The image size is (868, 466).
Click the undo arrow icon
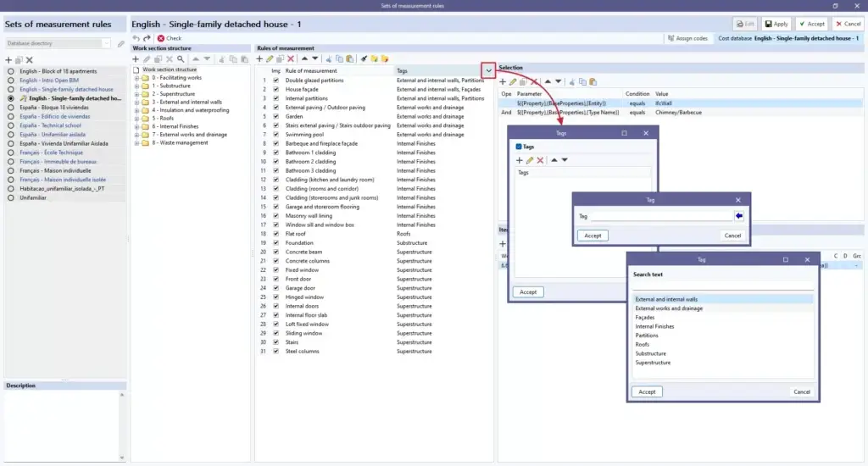point(136,38)
